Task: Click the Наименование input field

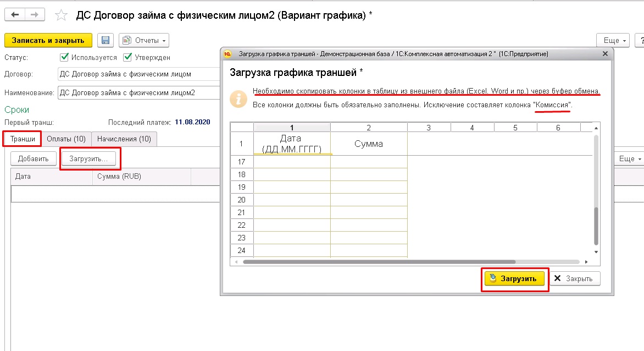Action: coord(137,92)
